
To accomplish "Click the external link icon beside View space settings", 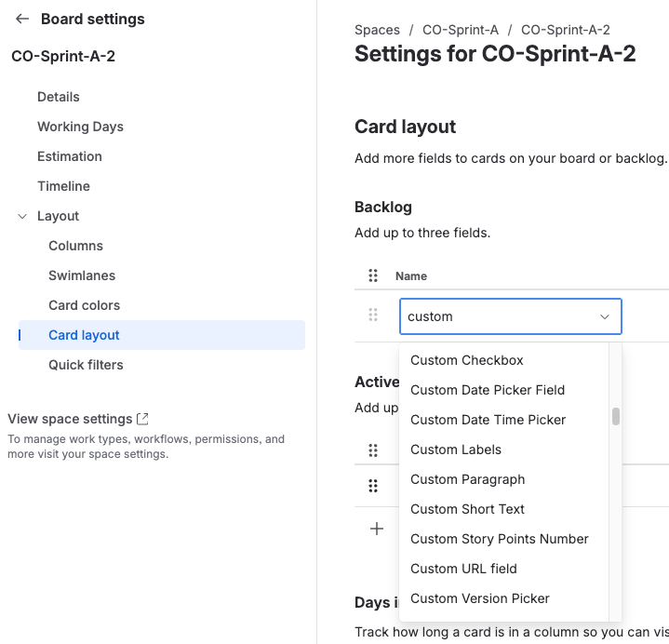I will point(142,419).
